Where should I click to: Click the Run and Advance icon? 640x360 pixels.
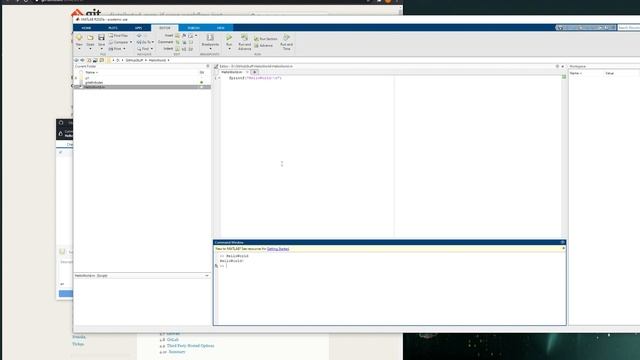(x=244, y=38)
